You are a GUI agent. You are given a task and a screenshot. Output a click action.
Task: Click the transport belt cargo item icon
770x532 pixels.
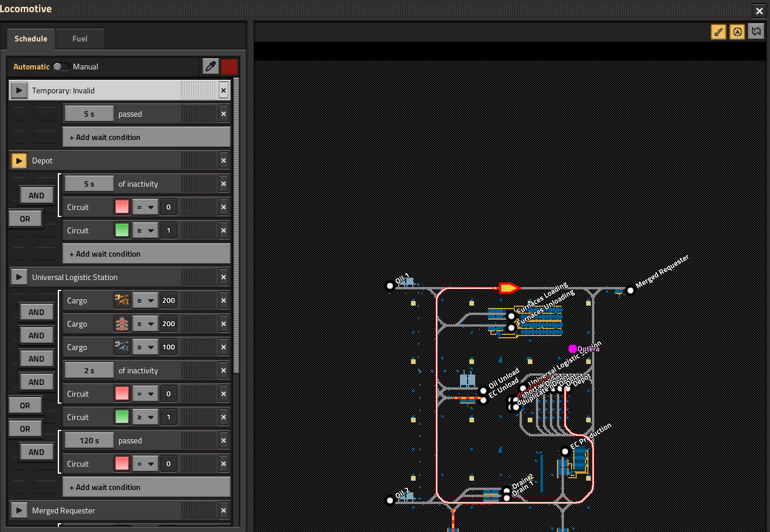[122, 324]
